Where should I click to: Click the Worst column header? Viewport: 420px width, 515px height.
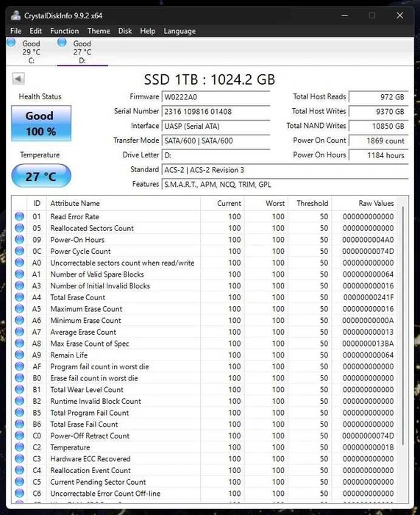266,203
